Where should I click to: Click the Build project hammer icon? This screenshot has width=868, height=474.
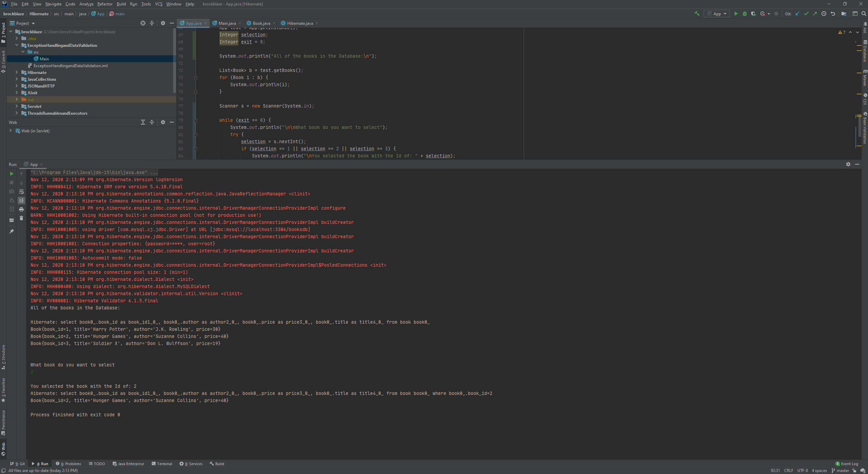[x=697, y=14]
